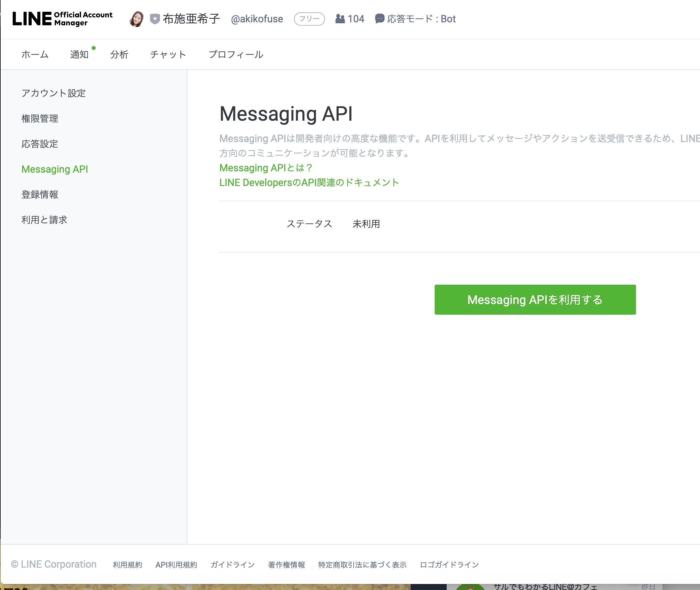The height and width of the screenshot is (590, 700).
Task: Select Messaging API in the sidebar
Action: [x=55, y=169]
